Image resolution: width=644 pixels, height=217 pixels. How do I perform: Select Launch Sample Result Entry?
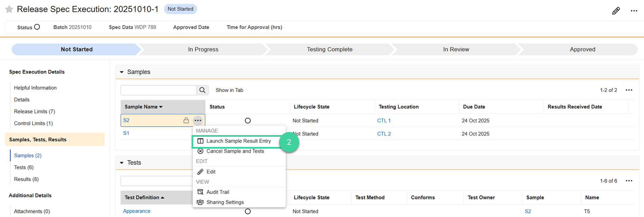click(239, 141)
